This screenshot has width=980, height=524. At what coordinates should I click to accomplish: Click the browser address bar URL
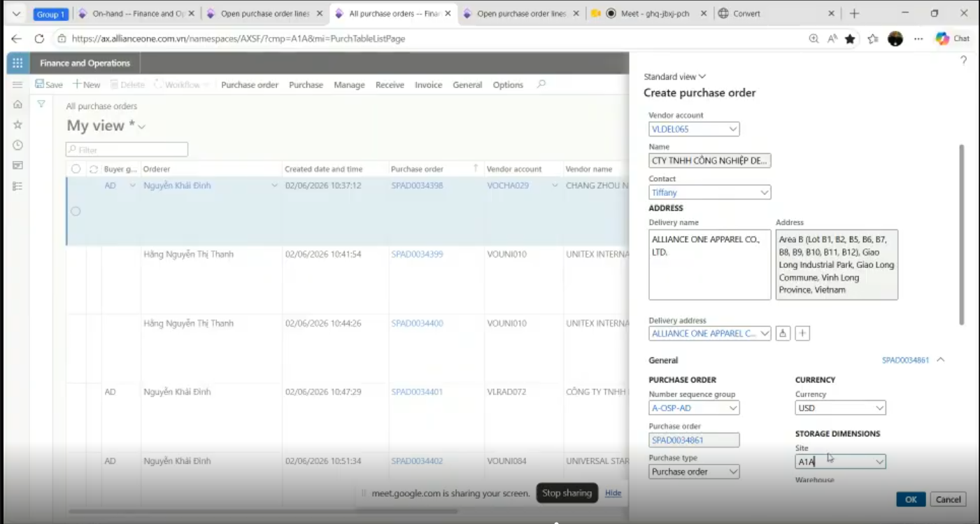239,39
